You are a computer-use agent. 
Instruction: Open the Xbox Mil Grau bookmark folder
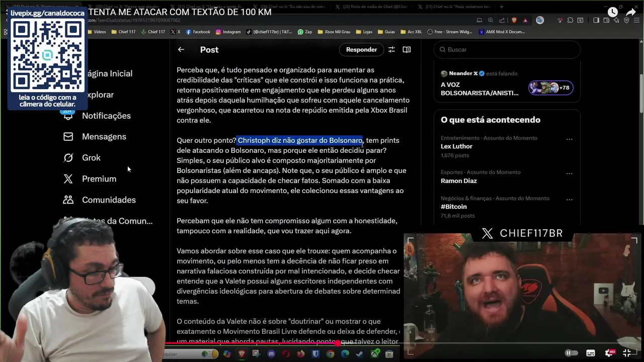click(x=333, y=32)
